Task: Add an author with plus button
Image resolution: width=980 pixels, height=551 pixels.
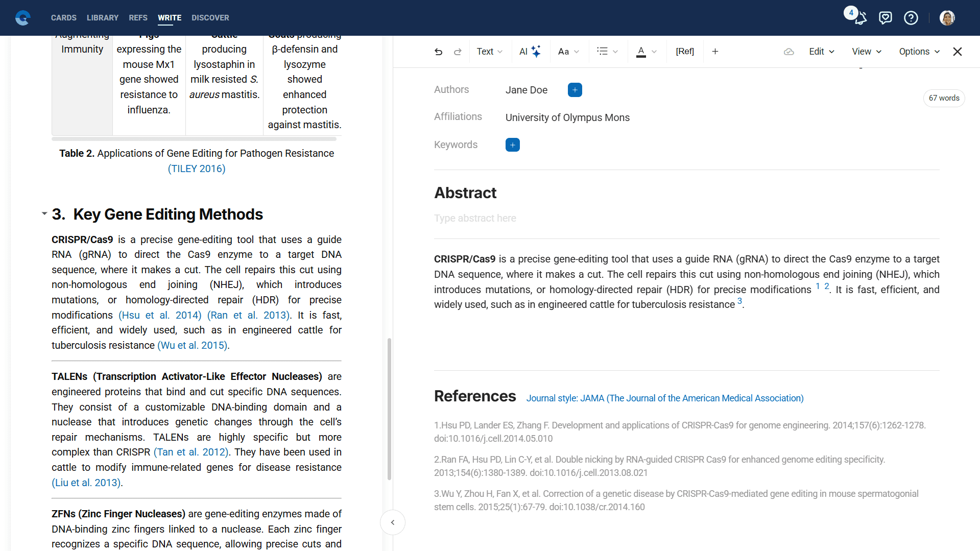Action: coord(575,90)
